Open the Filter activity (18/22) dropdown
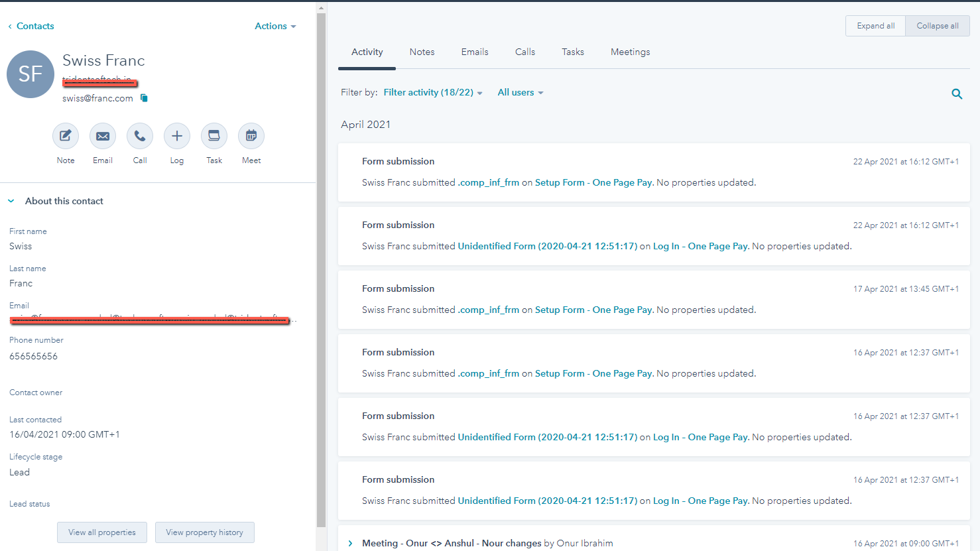Image resolution: width=980 pixels, height=551 pixels. point(432,92)
